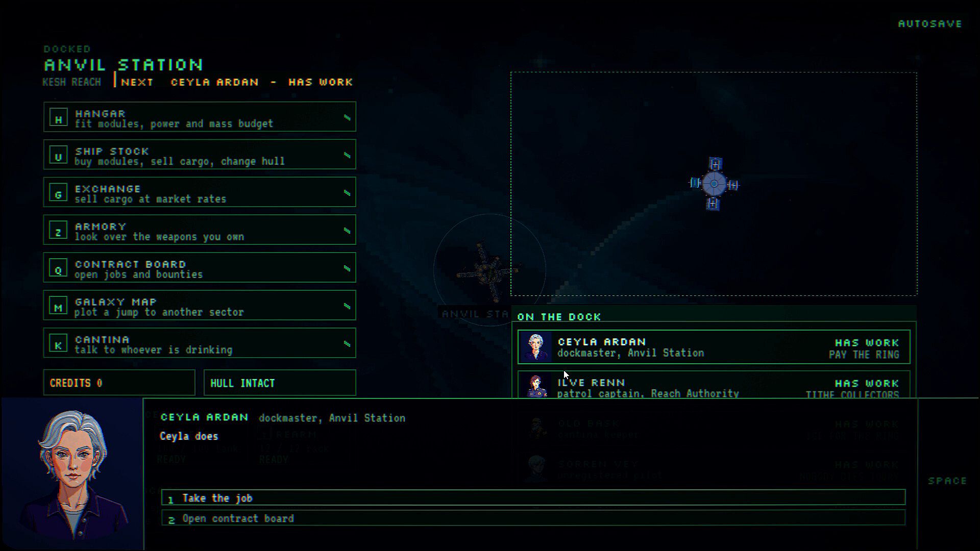Click the large Ceyla Ardan dialogue portrait

tap(72, 474)
